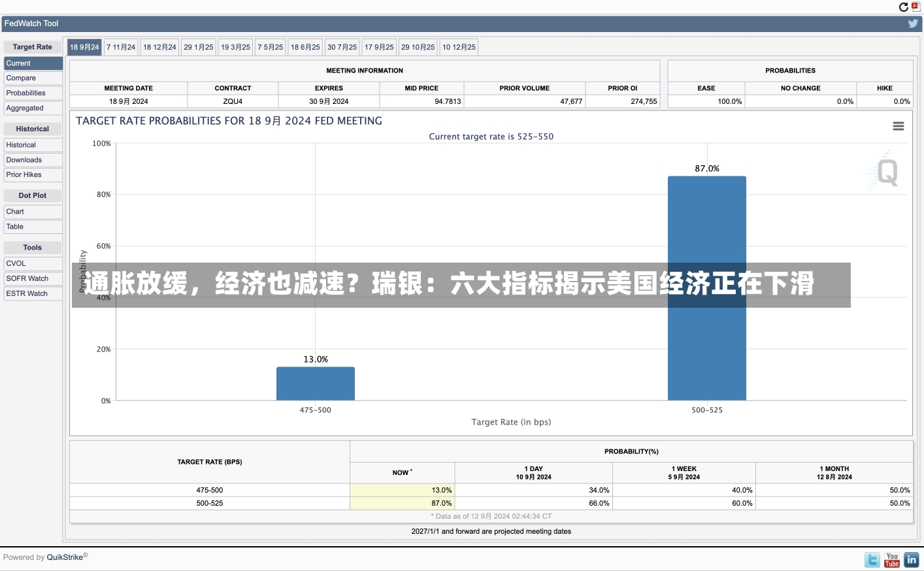Click the 1 MONTH column header
The width and height of the screenshot is (924, 571).
click(834, 473)
